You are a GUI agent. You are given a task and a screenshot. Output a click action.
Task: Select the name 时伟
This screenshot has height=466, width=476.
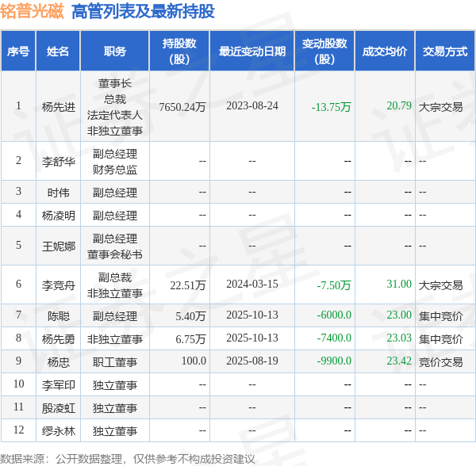[x=58, y=193]
